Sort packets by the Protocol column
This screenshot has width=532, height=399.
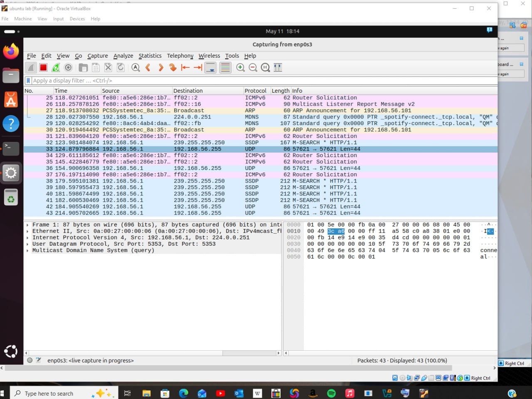[x=257, y=91]
